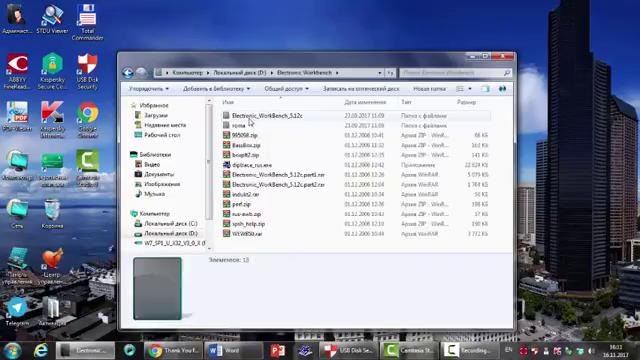The image size is (640, 360).
Task: Open the STDU Viewer desktop icon
Action: tap(52, 19)
